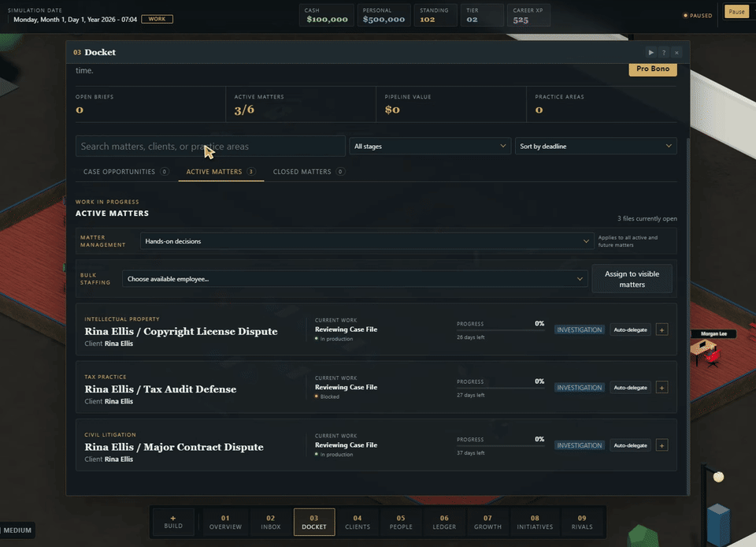
Task: Open the help question mark icon
Action: pos(664,53)
